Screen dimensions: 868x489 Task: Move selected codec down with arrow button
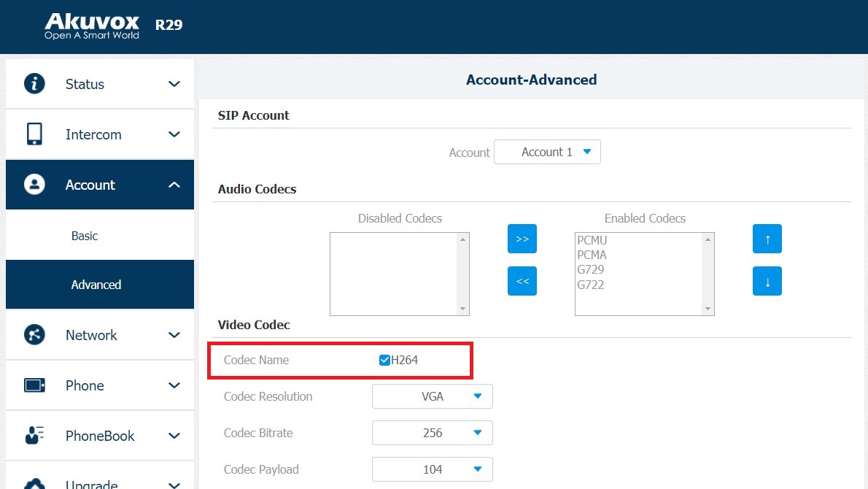click(x=767, y=282)
